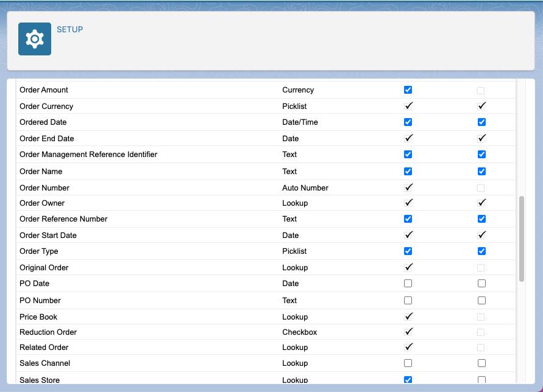
Task: Check first checkbox in Sales Channel row
Action: coord(408,363)
